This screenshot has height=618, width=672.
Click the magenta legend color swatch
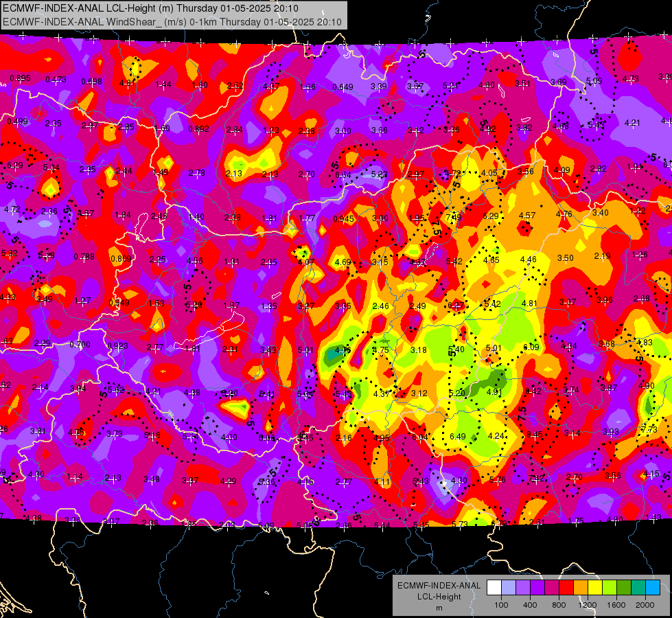552,588
